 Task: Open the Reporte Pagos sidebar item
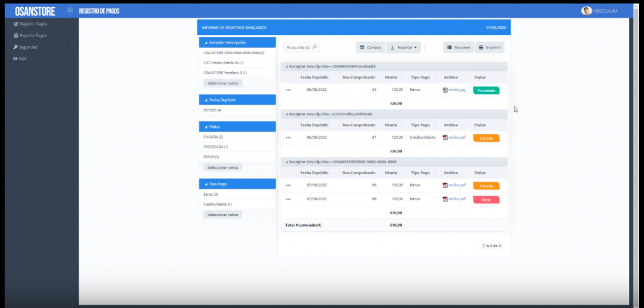tap(33, 35)
